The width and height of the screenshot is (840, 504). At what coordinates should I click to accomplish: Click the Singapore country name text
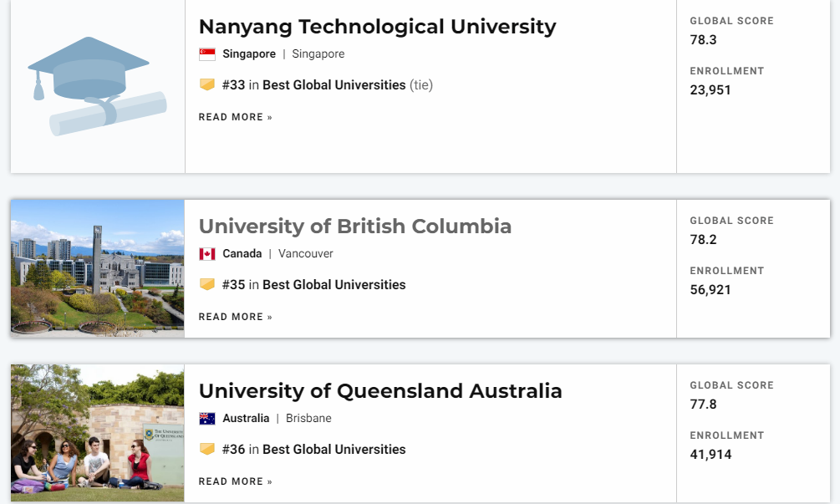point(249,54)
